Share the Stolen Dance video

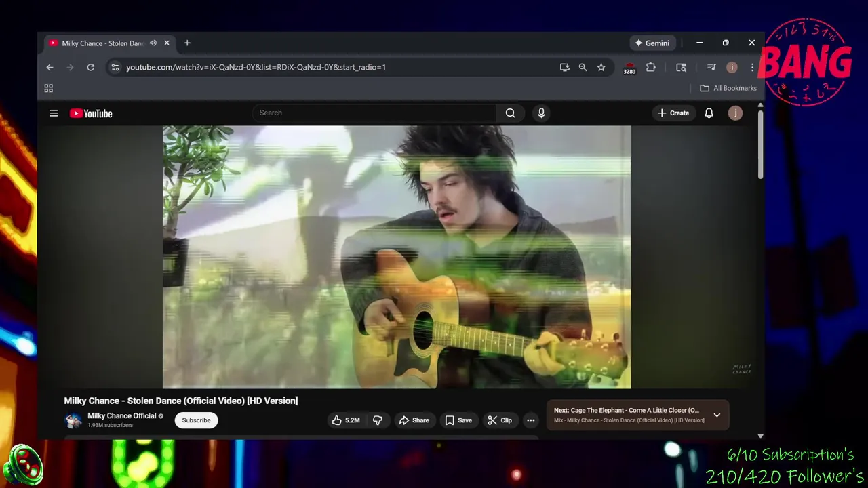[x=414, y=420]
